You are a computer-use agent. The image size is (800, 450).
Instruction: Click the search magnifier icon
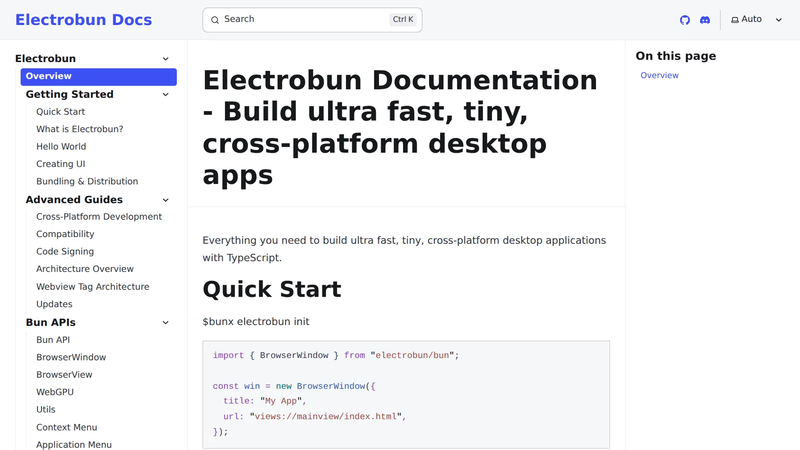[215, 20]
